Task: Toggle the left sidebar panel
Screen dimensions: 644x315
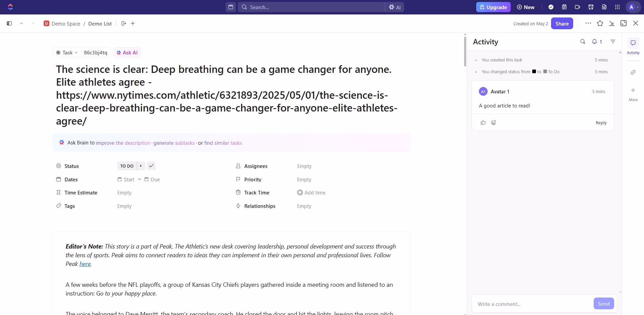Action: coord(9,23)
